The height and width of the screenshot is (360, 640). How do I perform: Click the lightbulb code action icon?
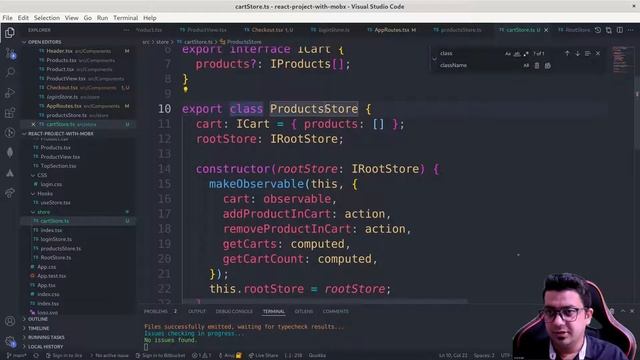pyautogui.click(x=186, y=89)
